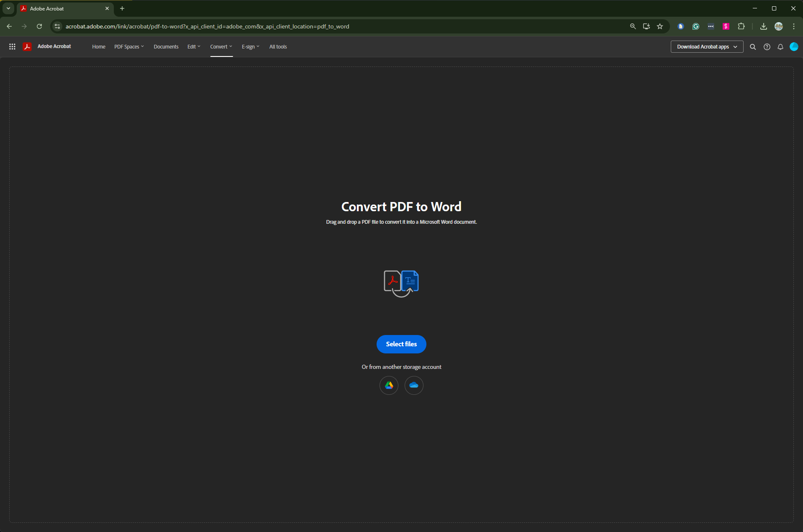Open Chrome profile avatar
This screenshot has width=803, height=532.
(x=779, y=26)
